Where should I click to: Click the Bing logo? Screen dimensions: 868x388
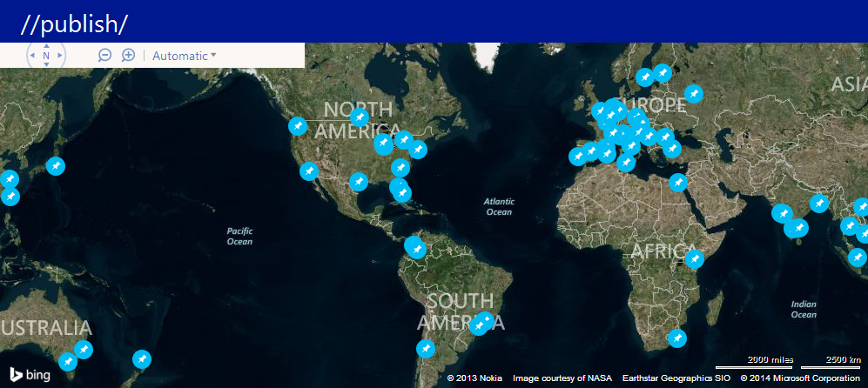[29, 375]
